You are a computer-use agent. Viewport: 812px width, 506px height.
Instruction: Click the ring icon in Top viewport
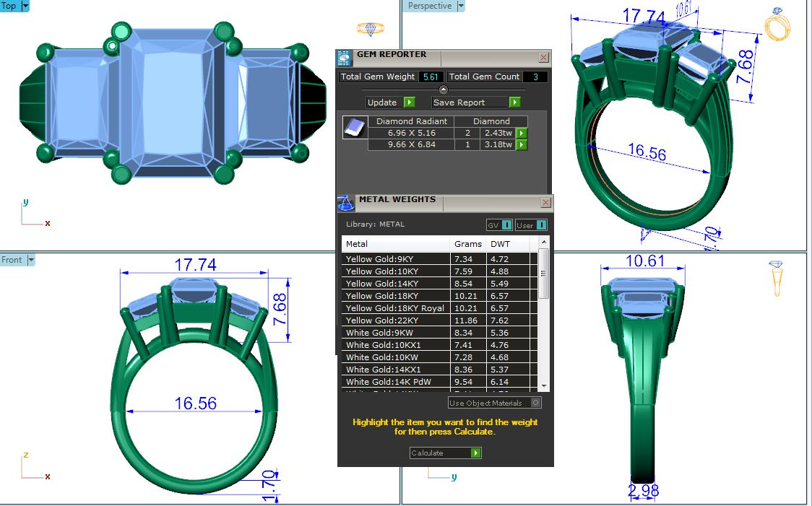[371, 29]
